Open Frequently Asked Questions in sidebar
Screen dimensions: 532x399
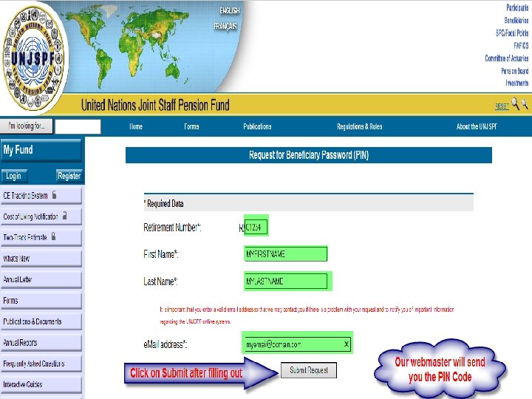[41, 364]
